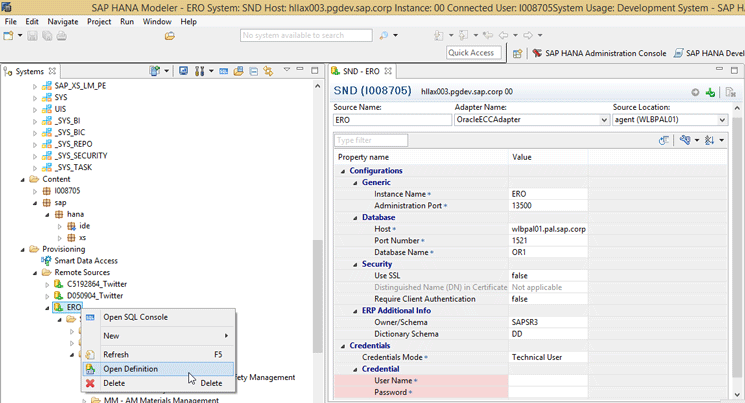The image size is (745, 403).
Task: Click the Quick Access field
Action: tap(473, 53)
